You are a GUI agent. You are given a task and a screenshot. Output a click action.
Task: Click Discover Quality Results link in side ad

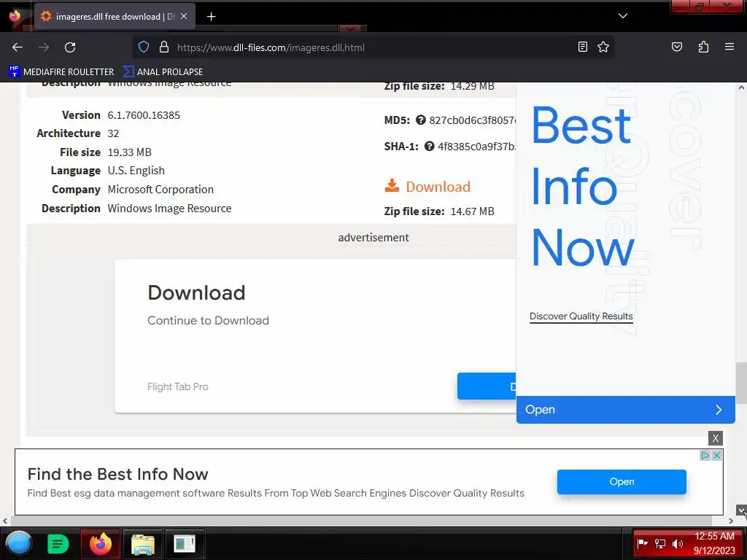pyautogui.click(x=581, y=316)
